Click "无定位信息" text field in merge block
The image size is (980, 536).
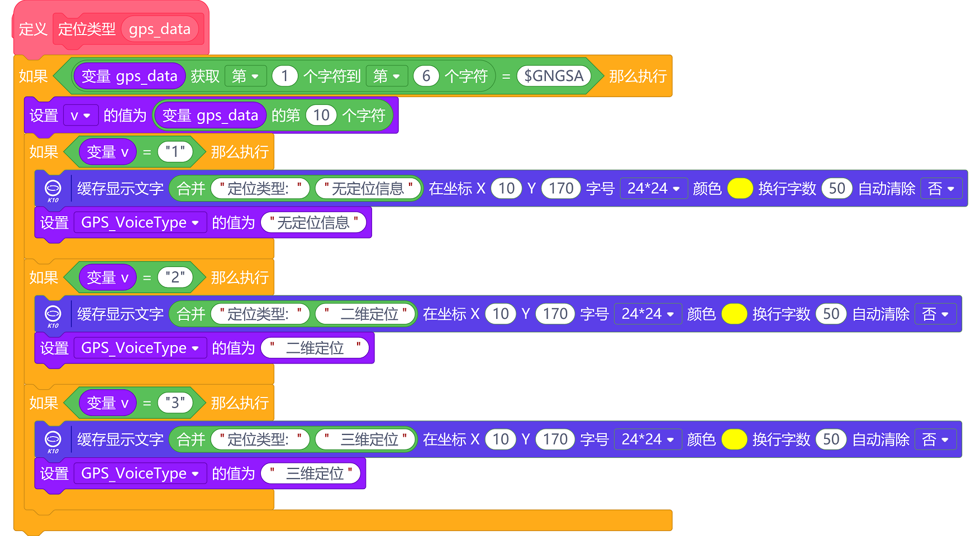point(368,189)
